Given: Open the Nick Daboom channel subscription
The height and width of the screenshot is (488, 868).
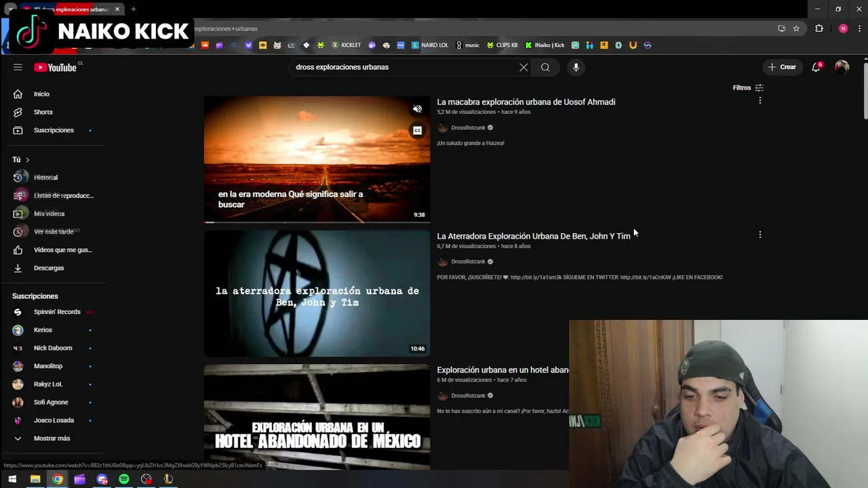Looking at the screenshot, I should [54, 348].
